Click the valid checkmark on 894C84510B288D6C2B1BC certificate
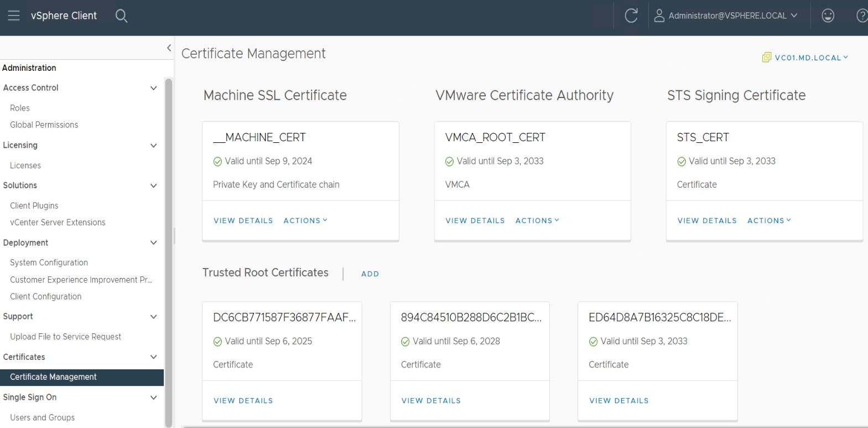Viewport: 868px width, 428px height. click(x=405, y=342)
